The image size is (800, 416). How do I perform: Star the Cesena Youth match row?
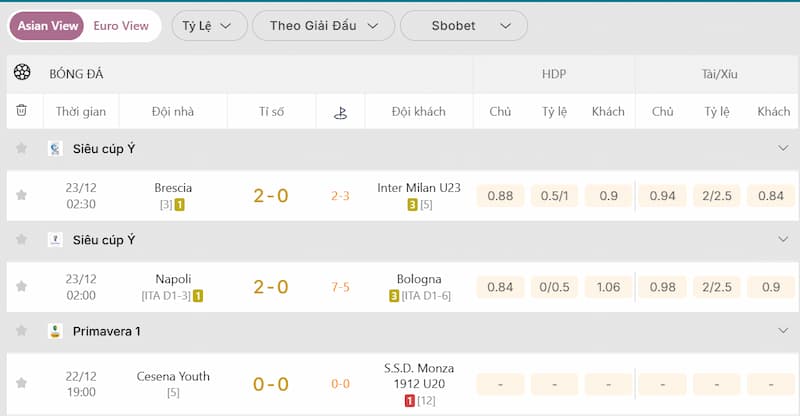(x=21, y=382)
